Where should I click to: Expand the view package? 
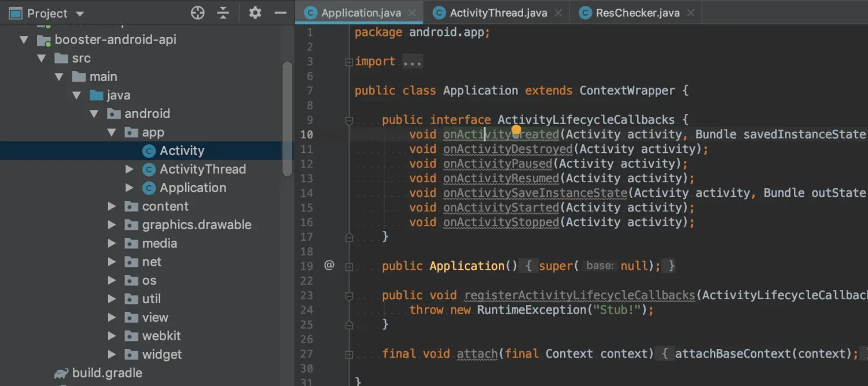coord(112,318)
